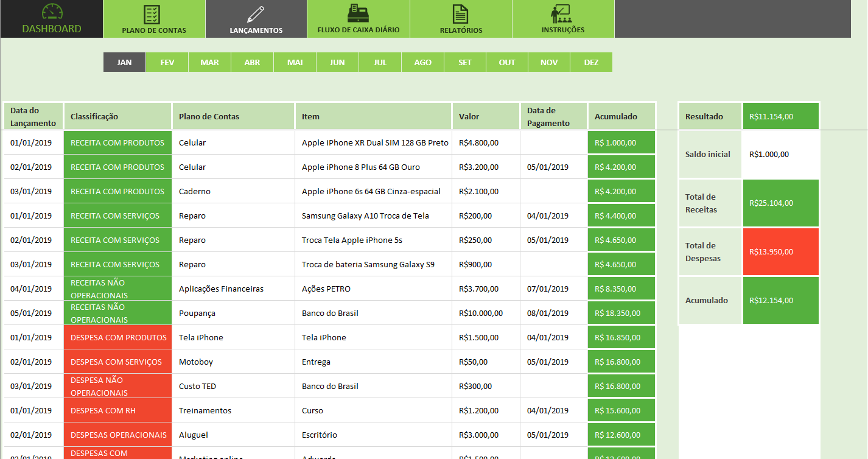Click the Resultado value R$11.154,00
This screenshot has width=868, height=459.
click(781, 116)
